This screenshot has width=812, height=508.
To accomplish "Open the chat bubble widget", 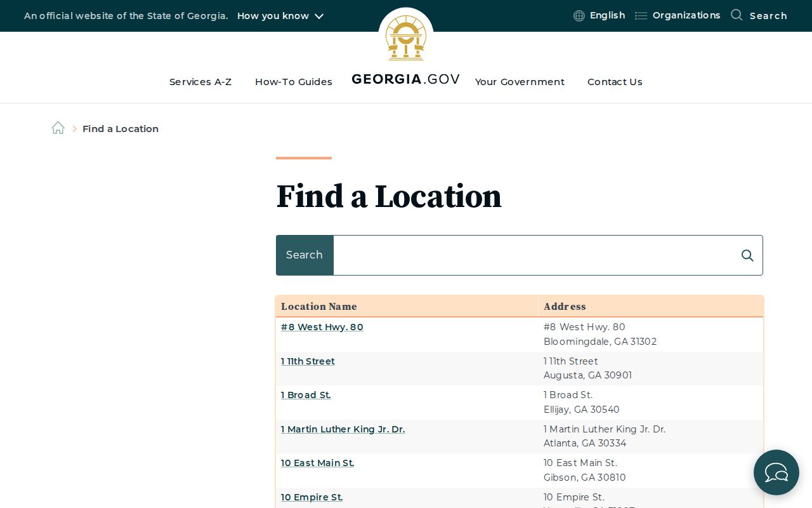I will (776, 472).
